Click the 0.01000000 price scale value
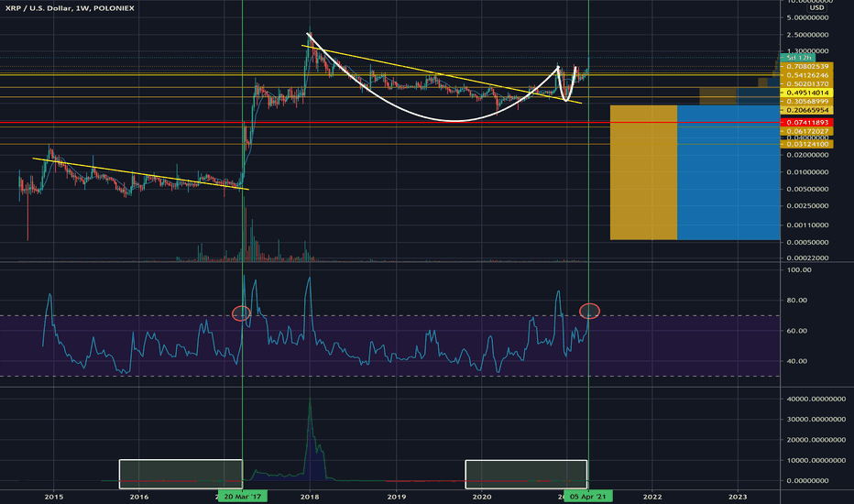 [x=807, y=172]
